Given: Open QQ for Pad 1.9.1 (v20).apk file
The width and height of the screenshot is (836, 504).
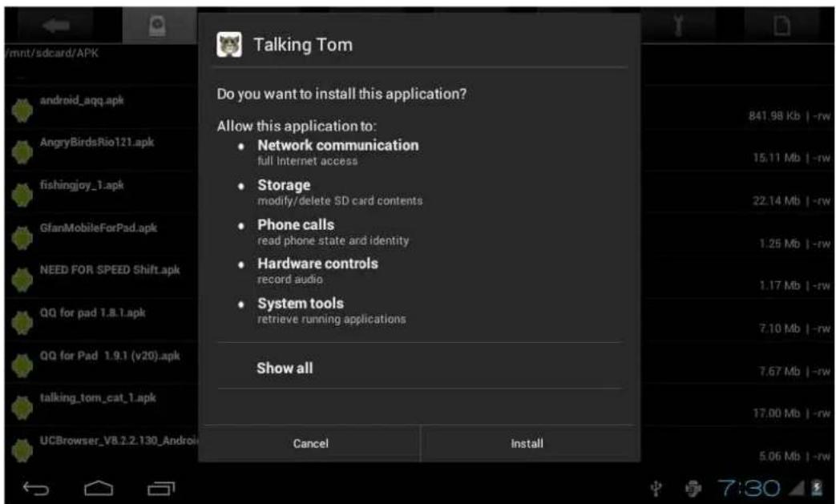Looking at the screenshot, I should [109, 356].
